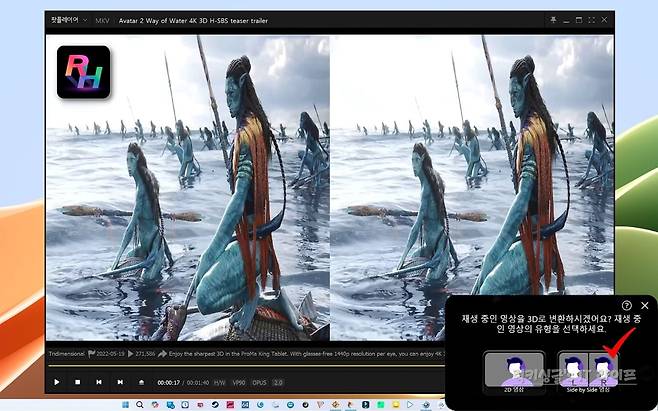Click the Eject/open file icon
Screen dimensions: 658x411
141,382
